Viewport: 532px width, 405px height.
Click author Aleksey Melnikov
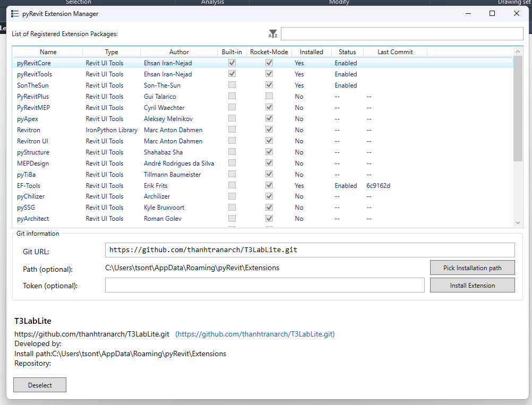coord(168,119)
